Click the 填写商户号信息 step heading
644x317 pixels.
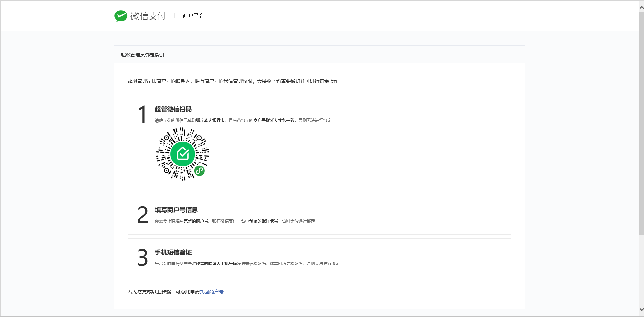click(x=176, y=210)
